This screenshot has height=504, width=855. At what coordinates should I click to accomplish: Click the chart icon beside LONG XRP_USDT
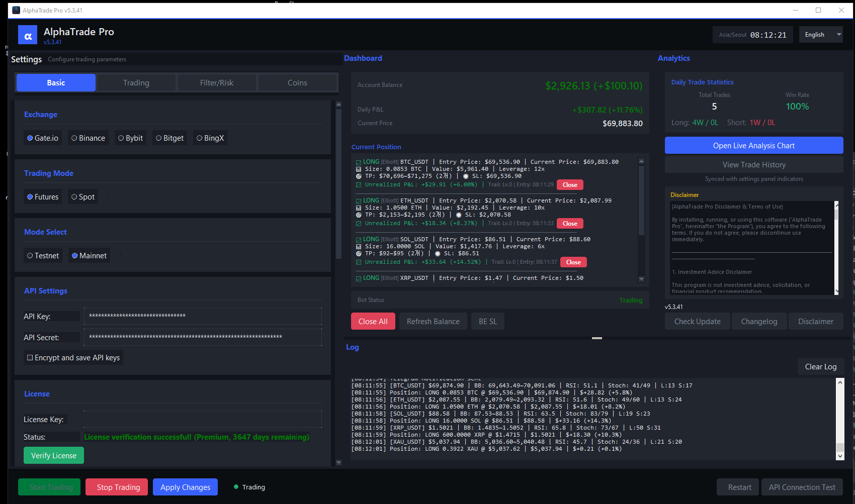pyautogui.click(x=359, y=278)
